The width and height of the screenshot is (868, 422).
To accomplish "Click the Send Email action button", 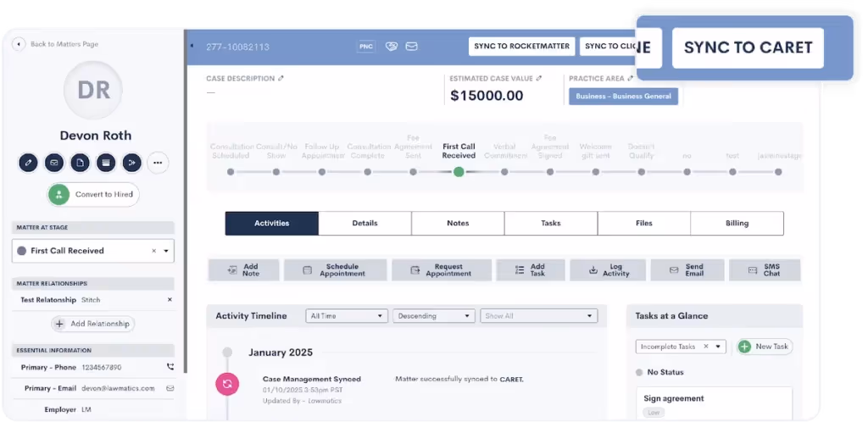I will pos(687,270).
